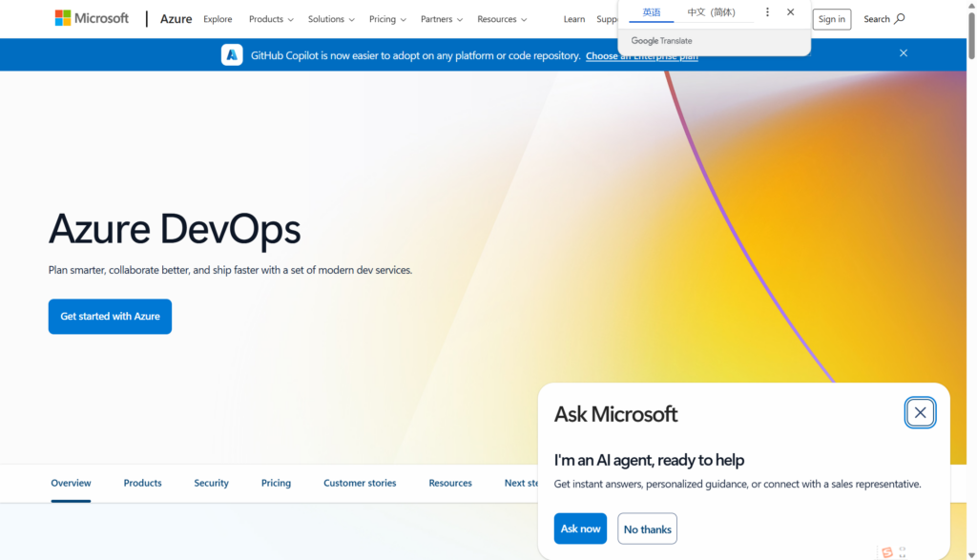The width and height of the screenshot is (977, 560).
Task: Select the 中文（简体）translation tab
Action: [711, 12]
